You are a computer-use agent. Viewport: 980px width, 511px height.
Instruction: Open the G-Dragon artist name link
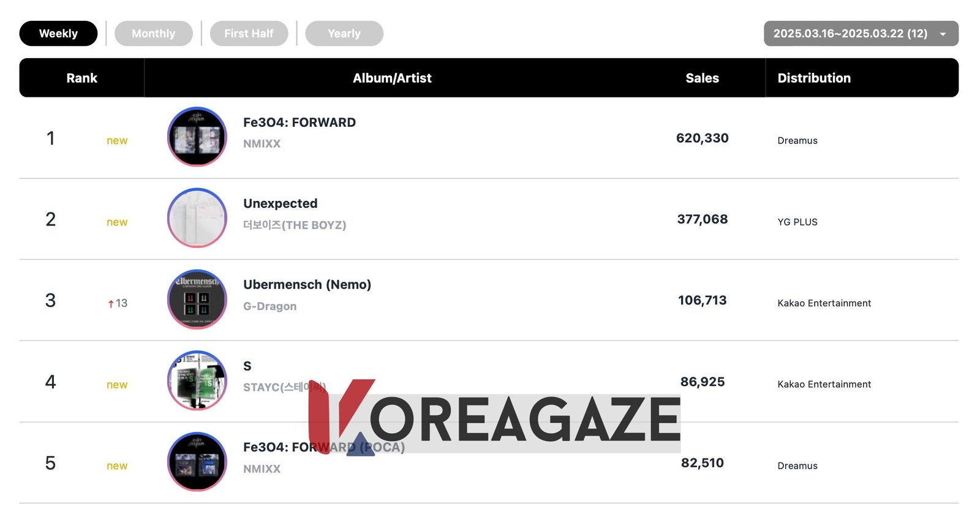[269, 306]
